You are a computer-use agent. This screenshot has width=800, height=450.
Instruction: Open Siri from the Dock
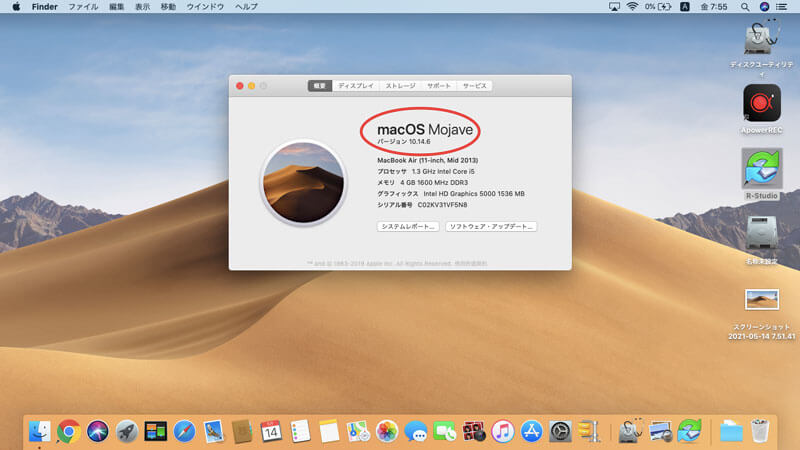point(97,432)
